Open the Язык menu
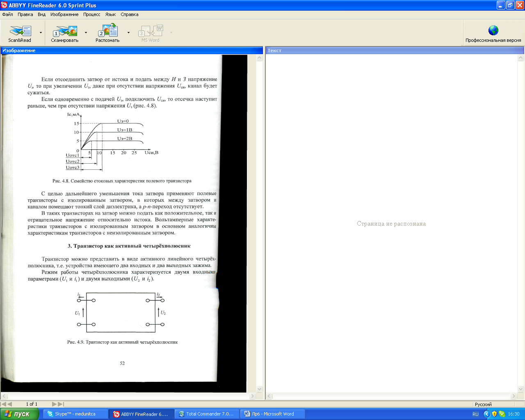 coord(110,14)
